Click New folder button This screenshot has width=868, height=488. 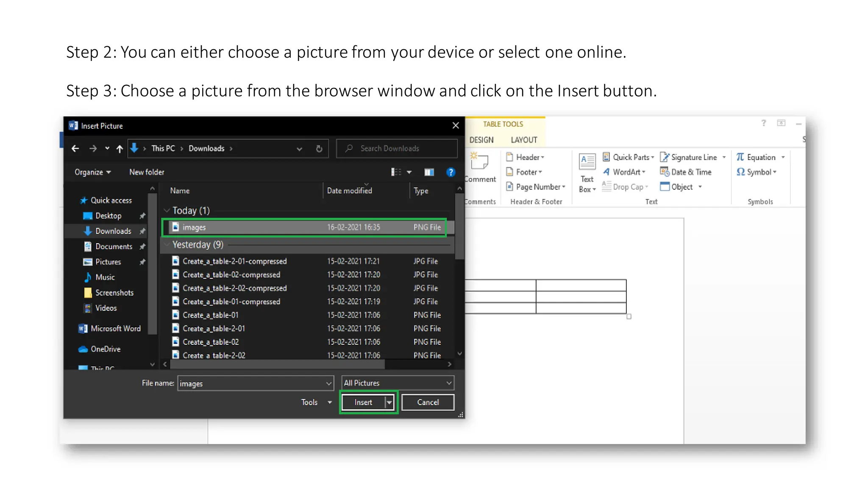(x=147, y=172)
